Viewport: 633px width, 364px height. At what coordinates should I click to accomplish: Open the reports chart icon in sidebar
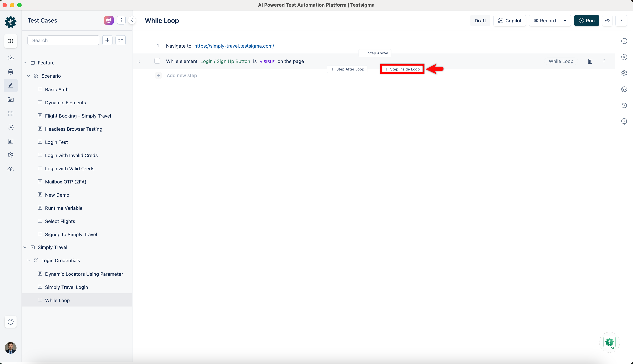(x=10, y=141)
